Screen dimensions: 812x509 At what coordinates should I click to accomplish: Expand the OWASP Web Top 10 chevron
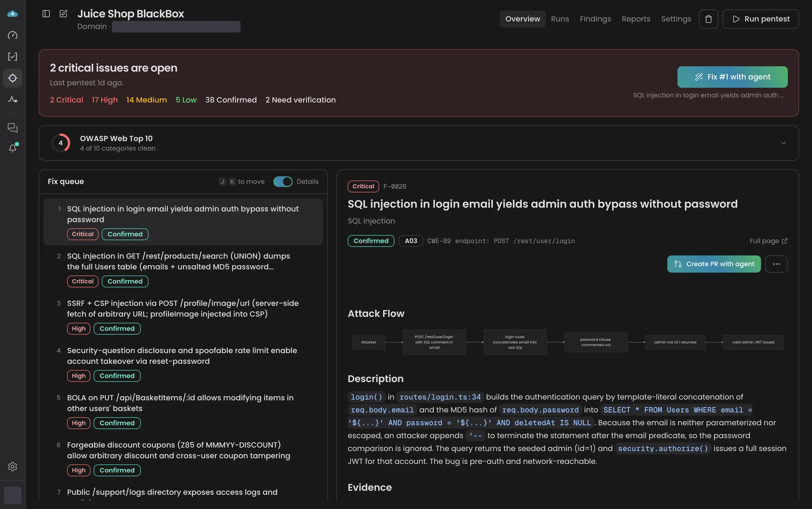tap(783, 143)
